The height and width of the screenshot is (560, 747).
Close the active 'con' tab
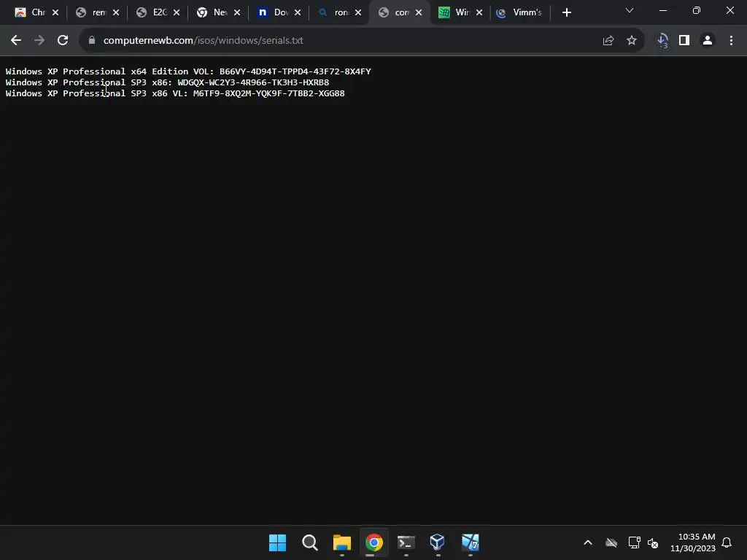coord(419,12)
